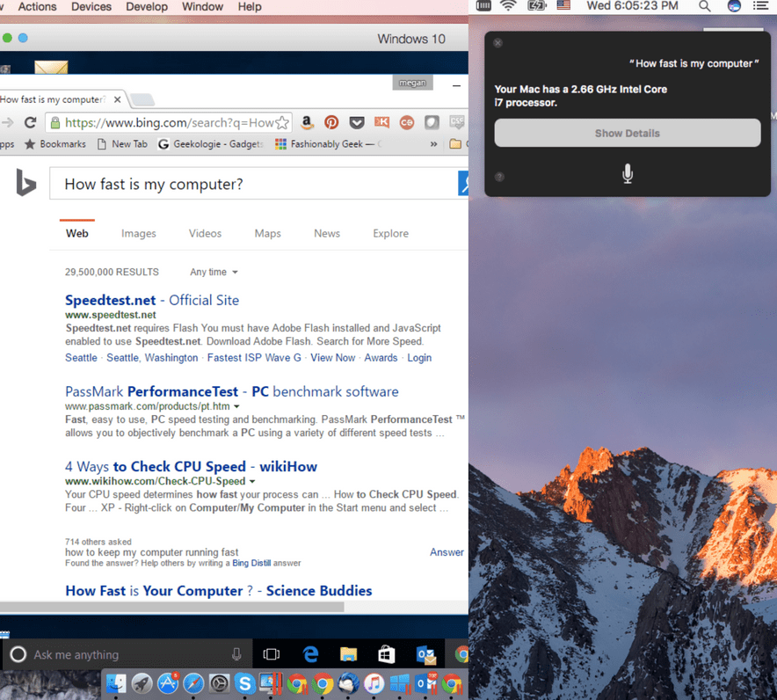Screen dimensions: 777x700
Task: Click Show Details in the Siri panel
Action: coord(627,133)
